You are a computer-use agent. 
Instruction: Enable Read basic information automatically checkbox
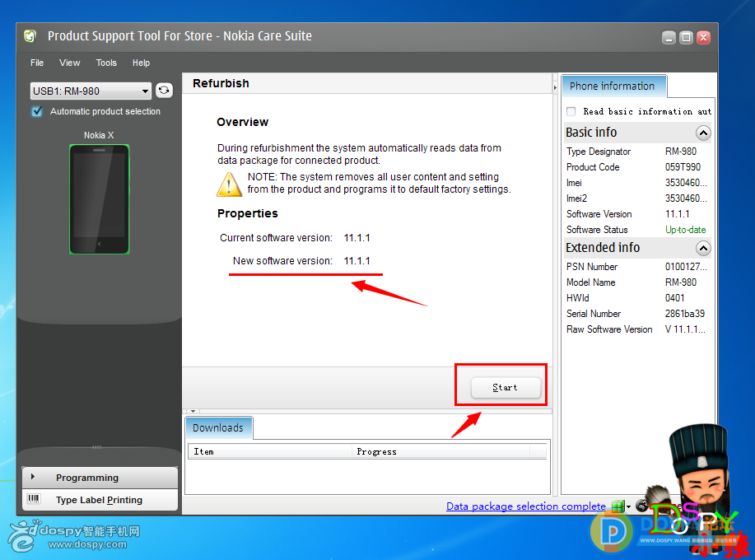[571, 111]
